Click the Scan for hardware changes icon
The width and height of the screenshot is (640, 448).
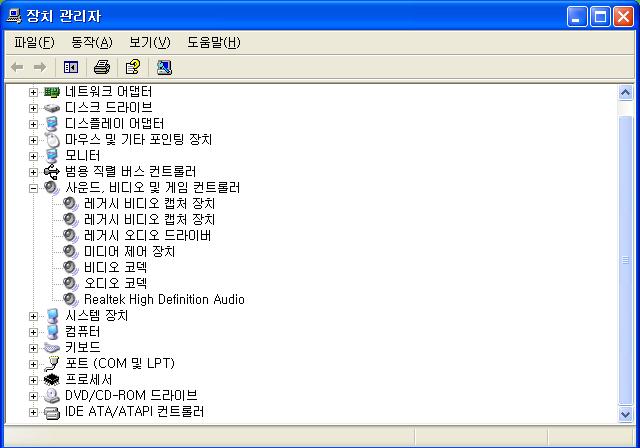(x=164, y=67)
